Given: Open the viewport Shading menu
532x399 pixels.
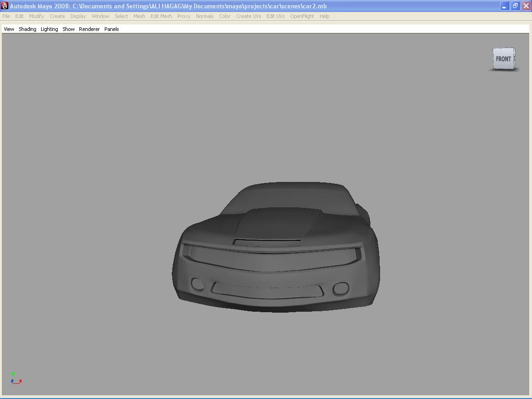Looking at the screenshot, I should coord(27,29).
